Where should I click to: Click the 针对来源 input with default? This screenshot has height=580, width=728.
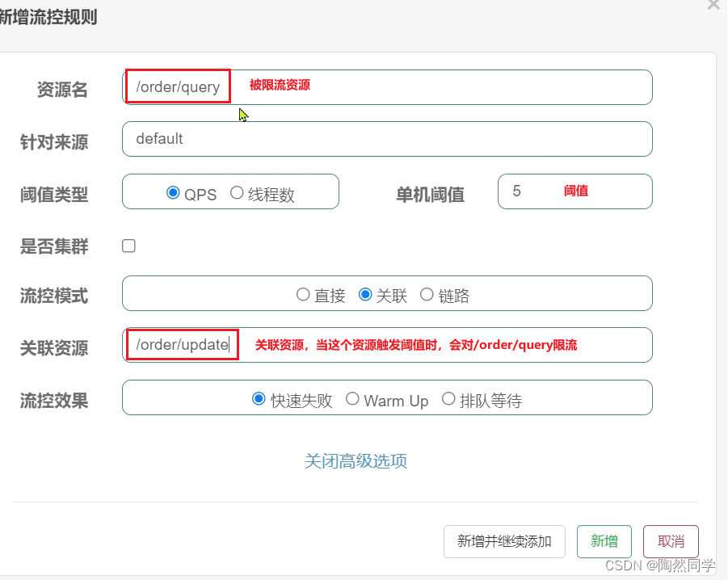[387, 139]
